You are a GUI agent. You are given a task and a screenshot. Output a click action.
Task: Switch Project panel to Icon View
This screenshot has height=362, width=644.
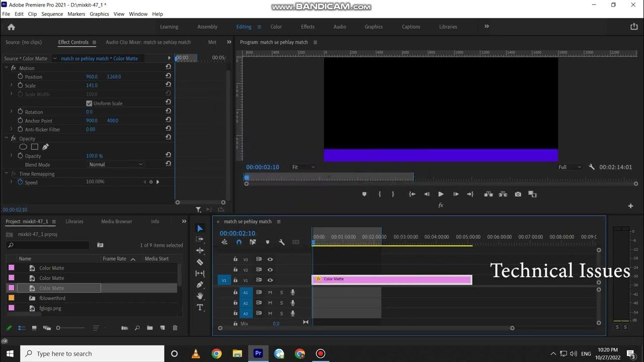(34, 328)
